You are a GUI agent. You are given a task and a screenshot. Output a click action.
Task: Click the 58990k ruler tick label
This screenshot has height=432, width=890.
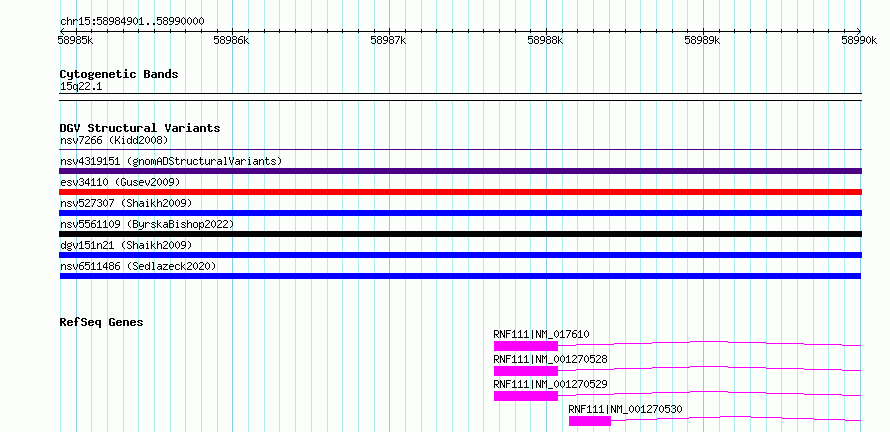859,40
